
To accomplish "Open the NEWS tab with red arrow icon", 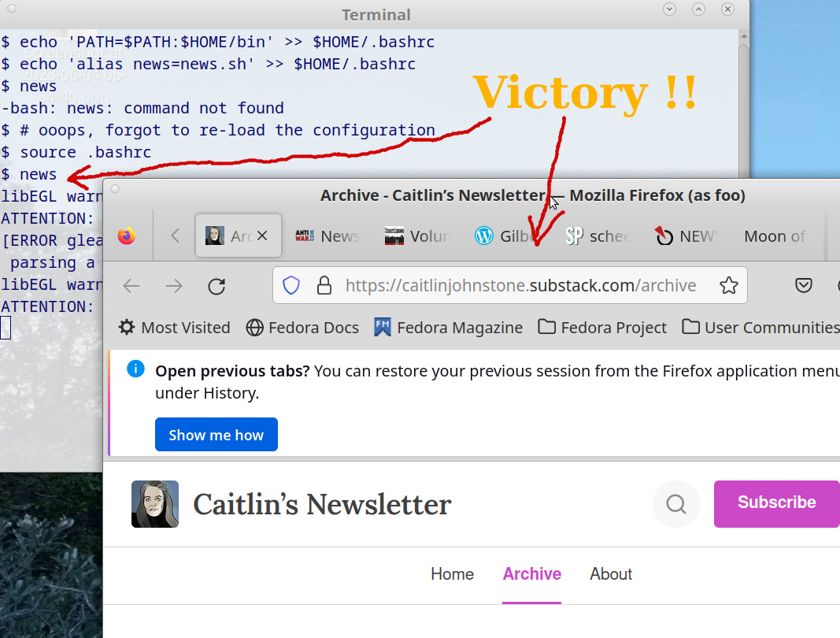I will 686,236.
